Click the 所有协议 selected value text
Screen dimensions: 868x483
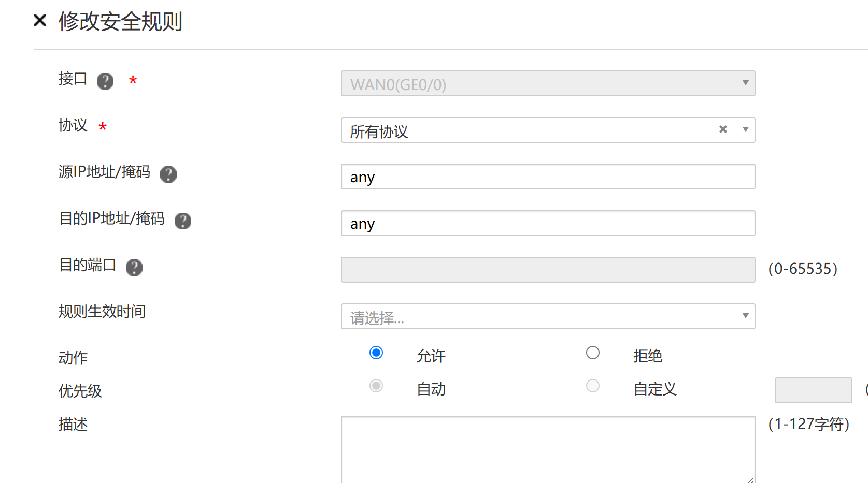click(379, 131)
